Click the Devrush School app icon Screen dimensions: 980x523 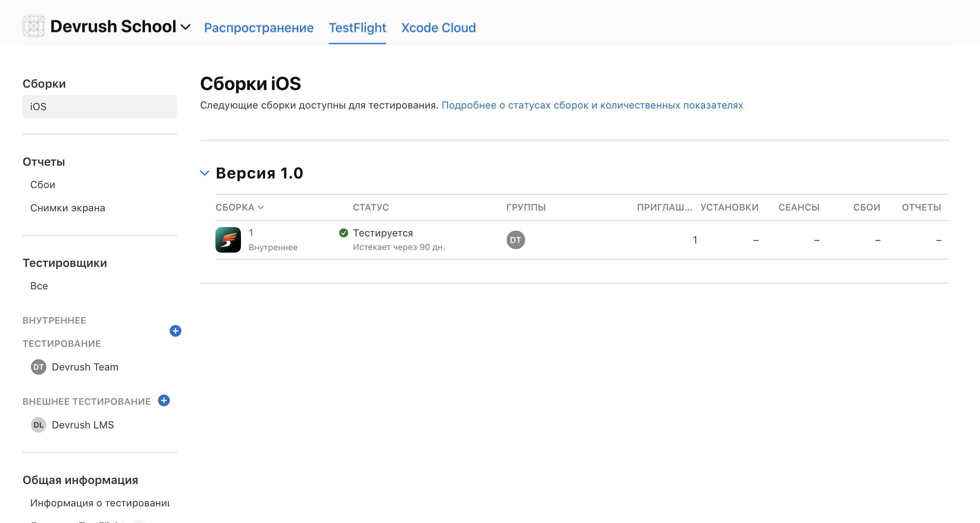pos(34,26)
